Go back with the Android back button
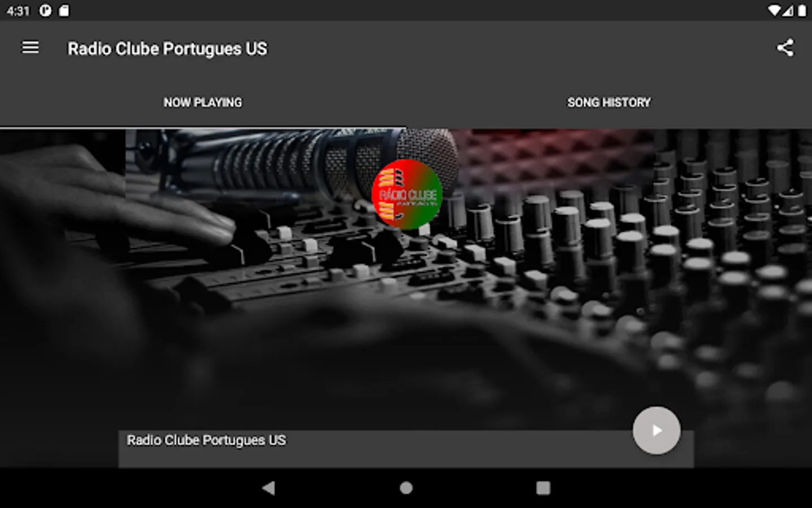This screenshot has width=812, height=508. [x=269, y=488]
